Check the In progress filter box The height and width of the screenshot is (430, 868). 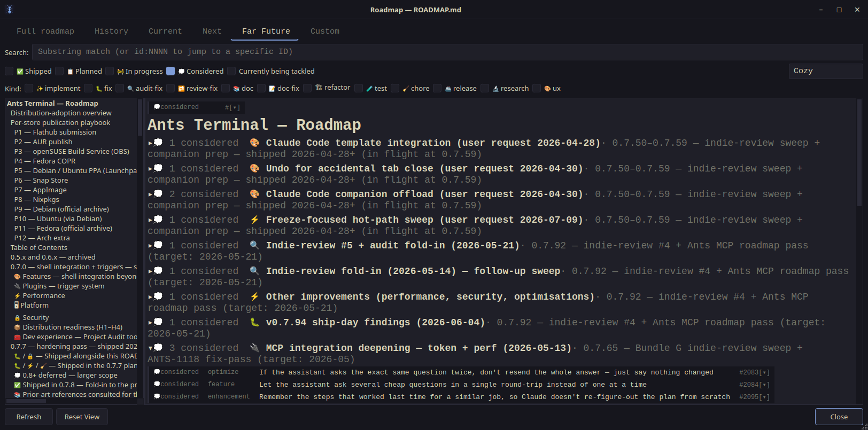110,71
